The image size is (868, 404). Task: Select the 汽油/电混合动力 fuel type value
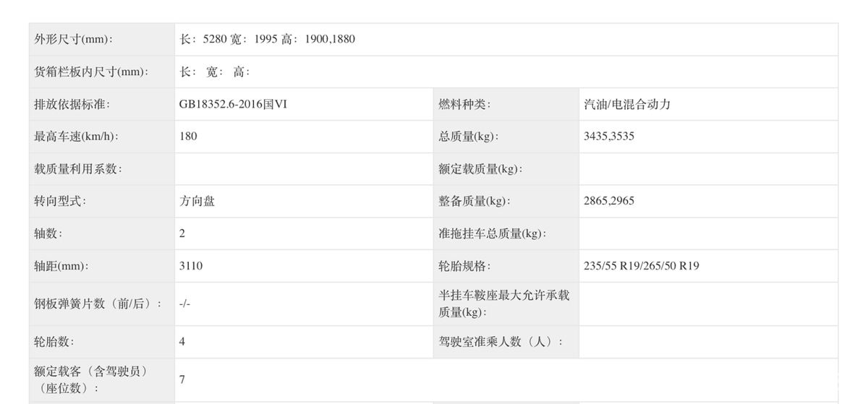click(627, 104)
